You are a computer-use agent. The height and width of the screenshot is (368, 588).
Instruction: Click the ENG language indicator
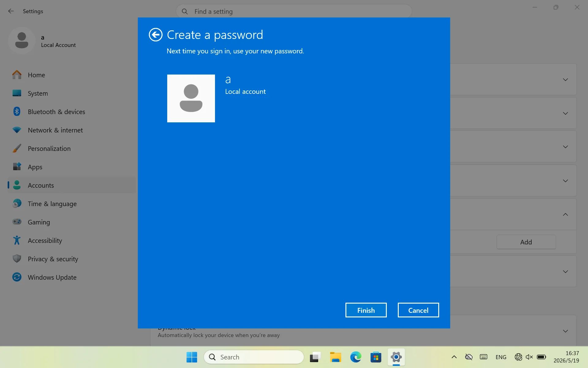[501, 357]
